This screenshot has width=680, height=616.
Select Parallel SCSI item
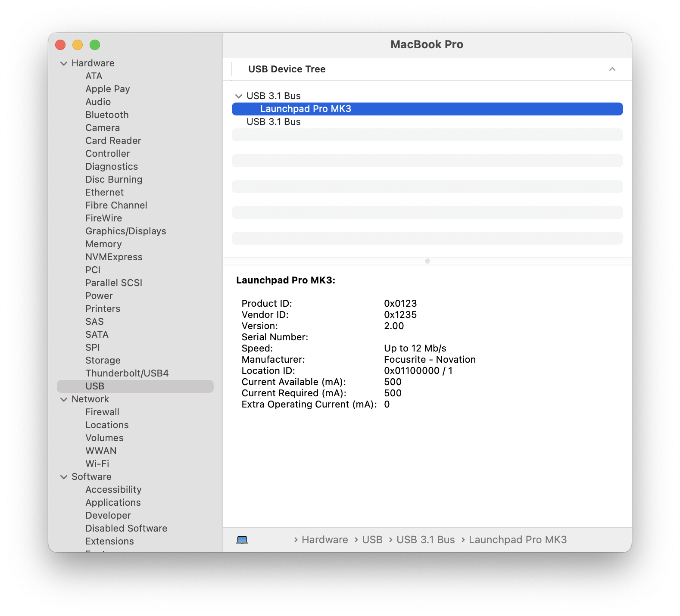tap(114, 283)
